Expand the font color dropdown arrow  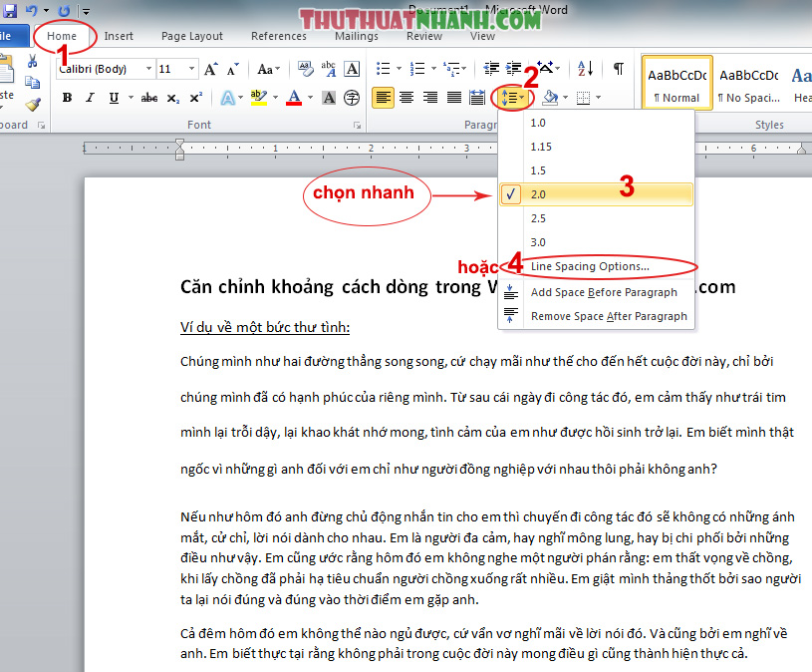(310, 98)
